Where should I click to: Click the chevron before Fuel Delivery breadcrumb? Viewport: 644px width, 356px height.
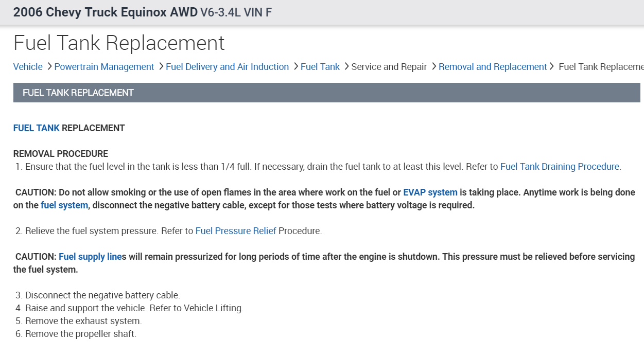161,66
